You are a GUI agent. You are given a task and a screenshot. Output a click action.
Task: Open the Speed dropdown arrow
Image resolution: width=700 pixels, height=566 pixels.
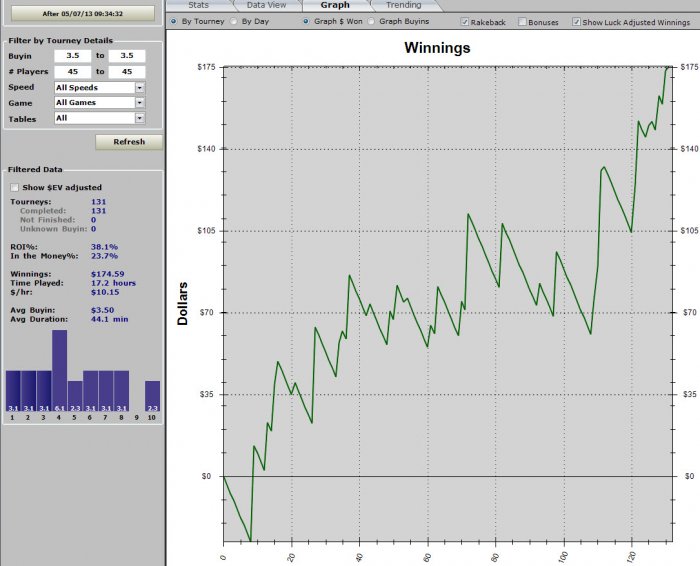(140, 87)
